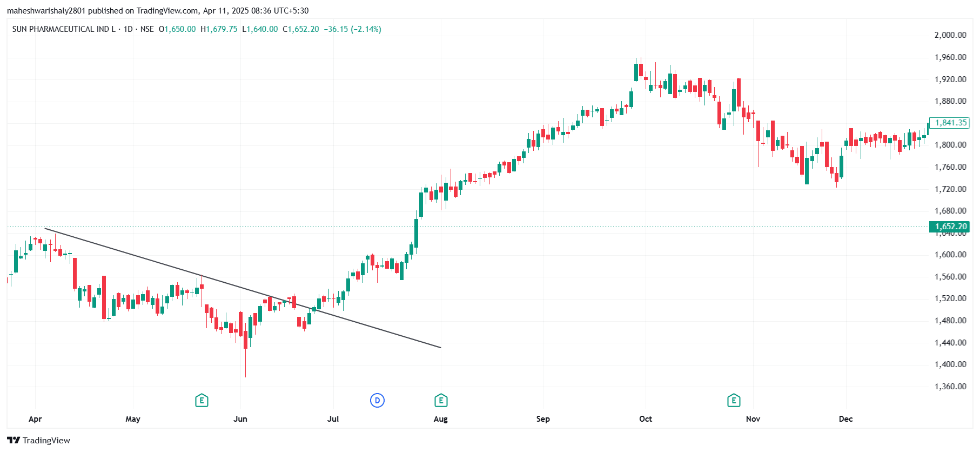Click the NSE exchange text in header
The image size is (980, 452).
pyautogui.click(x=147, y=29)
